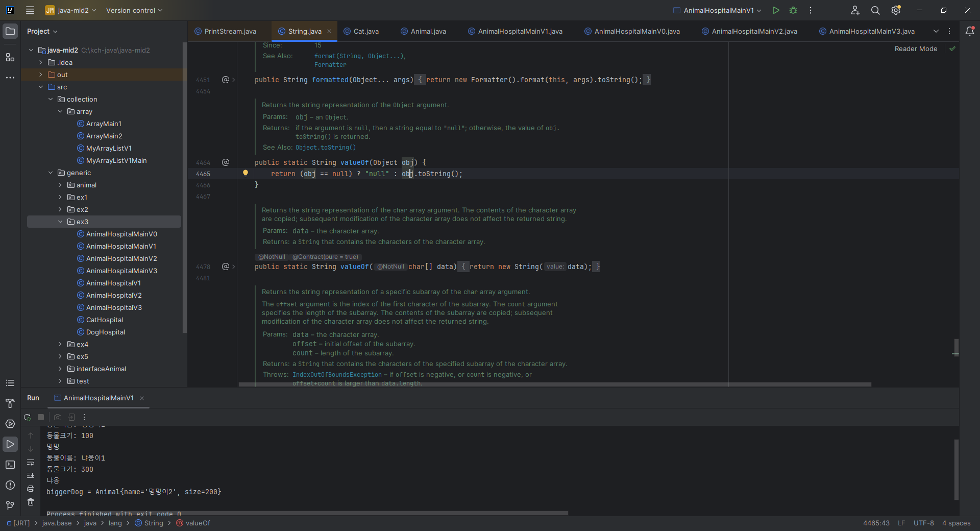Open the Project view selector dropdown
Screen dimensions: 980x531
point(42,31)
